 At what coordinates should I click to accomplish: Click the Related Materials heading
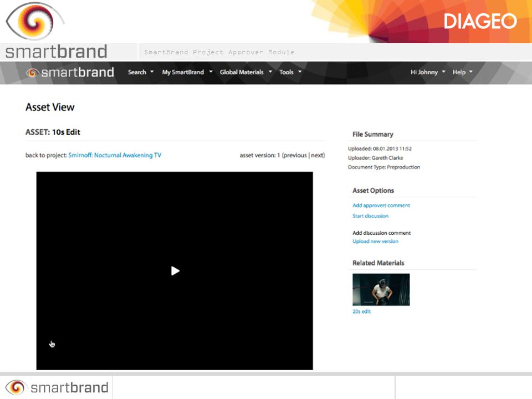pyautogui.click(x=378, y=263)
